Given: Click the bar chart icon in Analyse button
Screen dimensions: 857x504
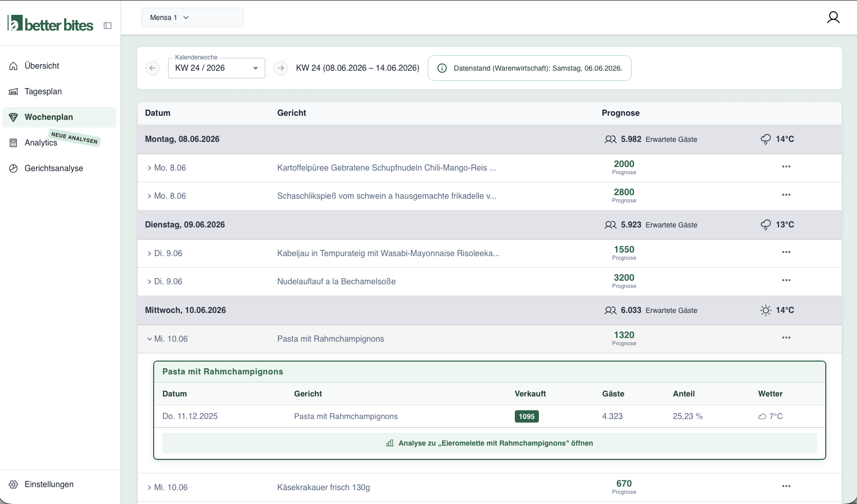Looking at the screenshot, I should [x=390, y=443].
